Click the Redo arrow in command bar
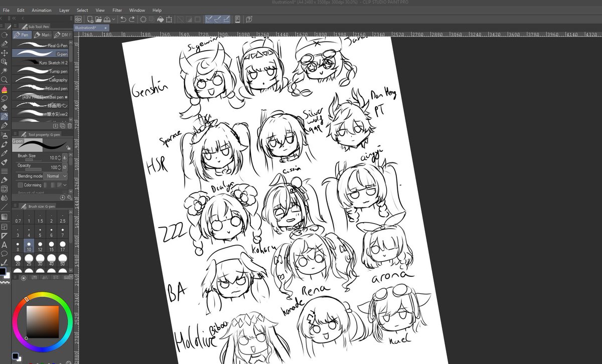This screenshot has height=364, width=602. pos(132,19)
